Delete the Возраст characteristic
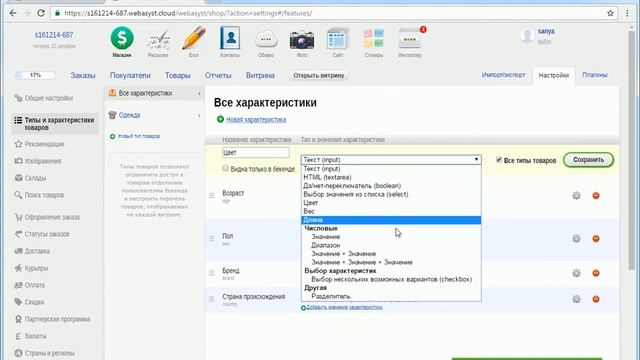This screenshot has height=360, width=640. 596,196
